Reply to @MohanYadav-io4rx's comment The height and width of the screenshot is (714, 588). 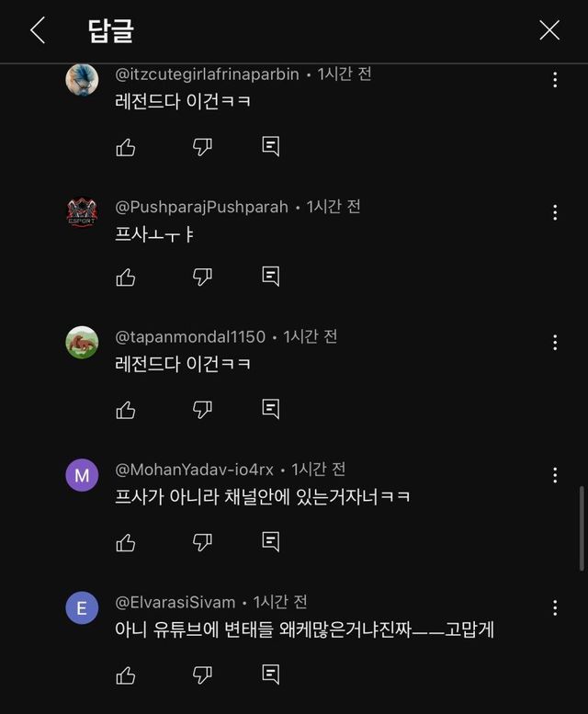point(270,543)
